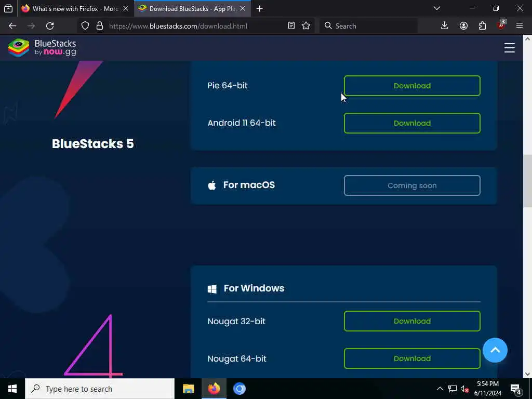Reload the page with the refresh icon
The height and width of the screenshot is (399, 532).
click(50, 26)
